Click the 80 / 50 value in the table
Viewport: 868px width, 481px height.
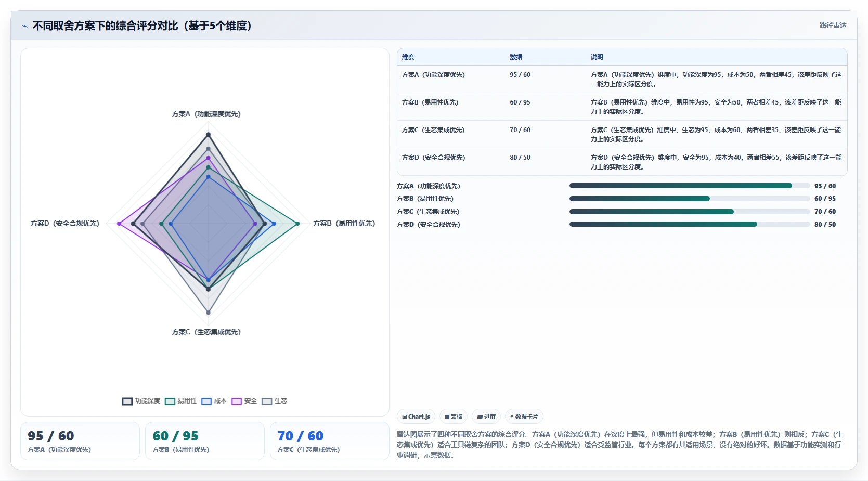click(520, 158)
